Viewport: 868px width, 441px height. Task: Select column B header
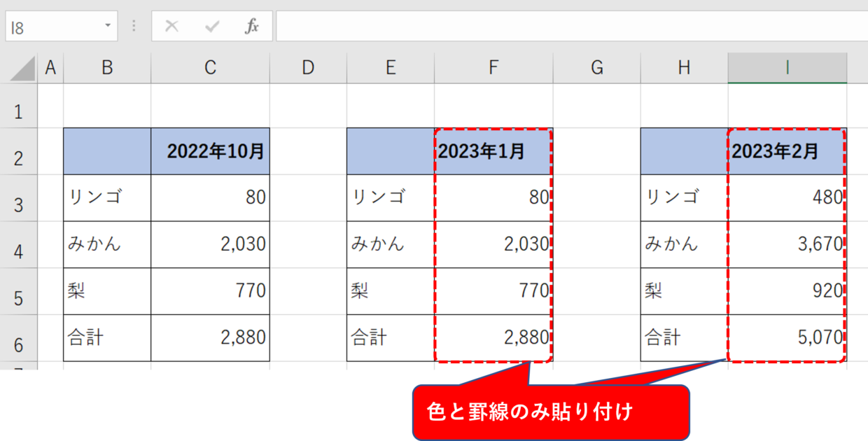[107, 67]
